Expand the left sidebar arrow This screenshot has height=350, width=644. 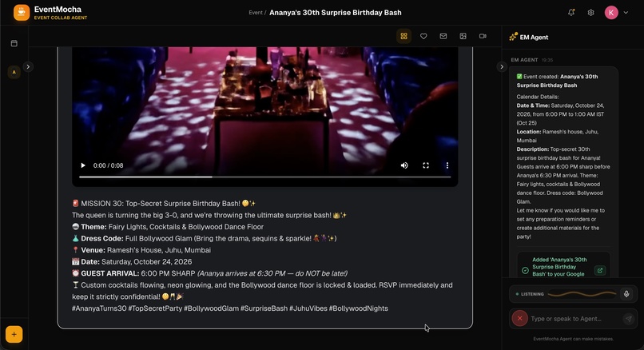coord(28,66)
